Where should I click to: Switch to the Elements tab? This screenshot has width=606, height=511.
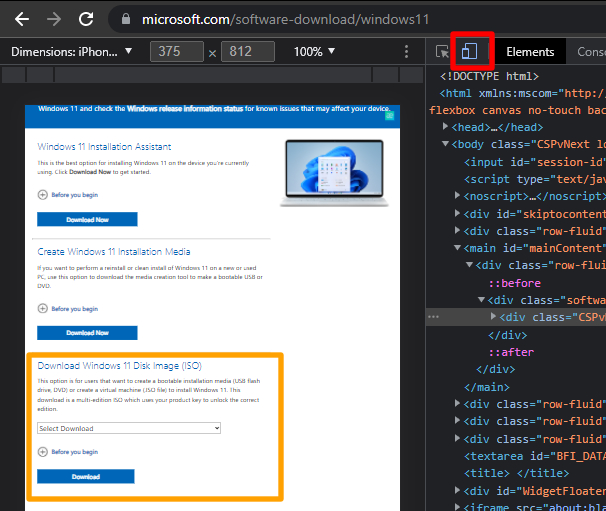pos(530,52)
